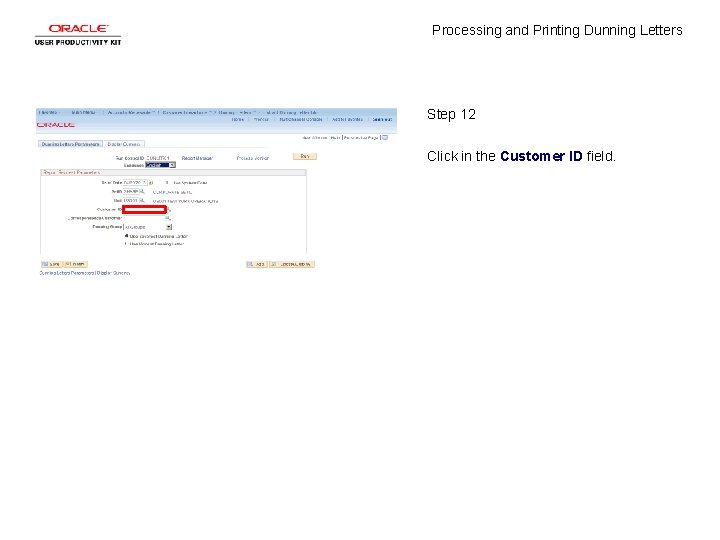The image size is (720, 540).
Task: Click the Accounts Receivable breadcrumb
Action: coord(129,112)
